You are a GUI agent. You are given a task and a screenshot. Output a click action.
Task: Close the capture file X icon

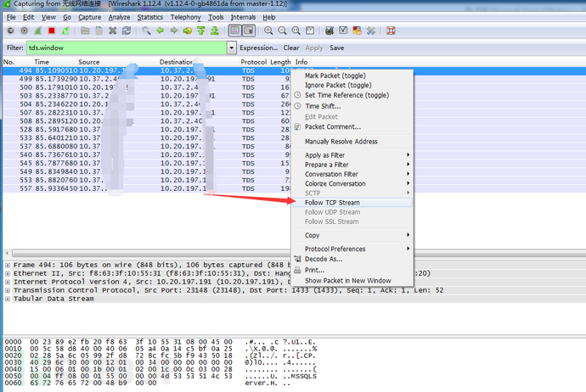(x=112, y=31)
